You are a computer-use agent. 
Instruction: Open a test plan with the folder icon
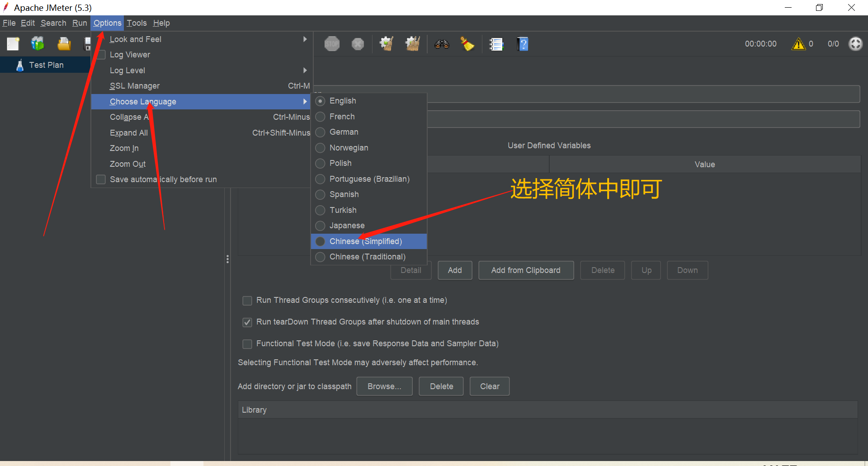pos(64,44)
